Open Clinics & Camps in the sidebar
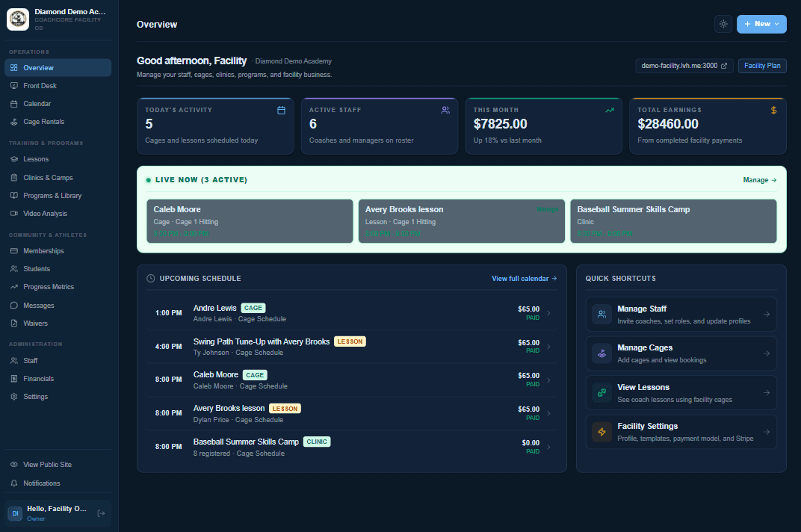 click(58, 177)
